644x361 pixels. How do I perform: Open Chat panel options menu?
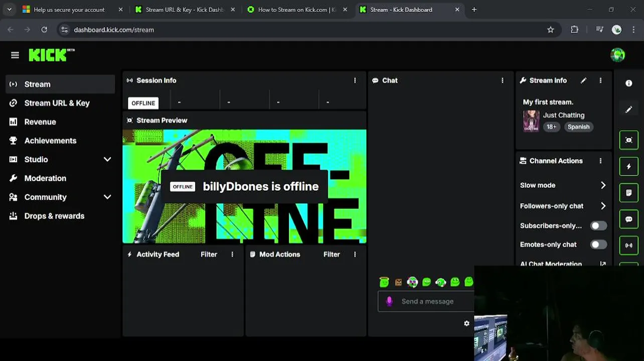tap(502, 80)
